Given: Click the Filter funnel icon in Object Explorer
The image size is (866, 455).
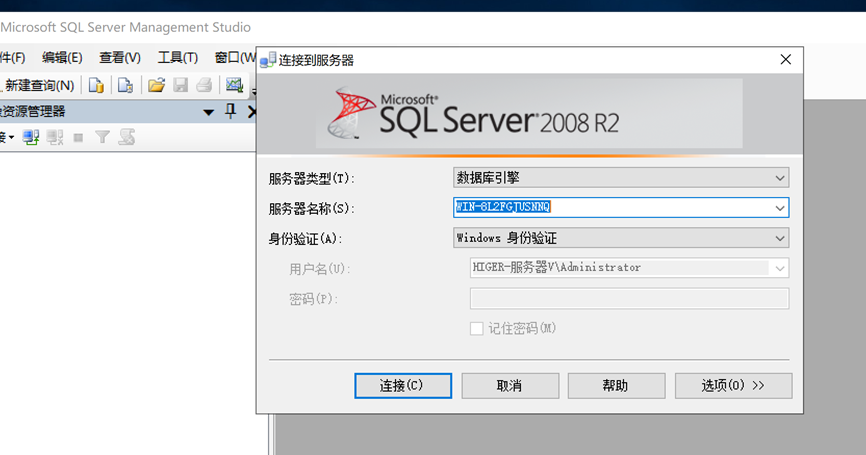Looking at the screenshot, I should (x=102, y=137).
